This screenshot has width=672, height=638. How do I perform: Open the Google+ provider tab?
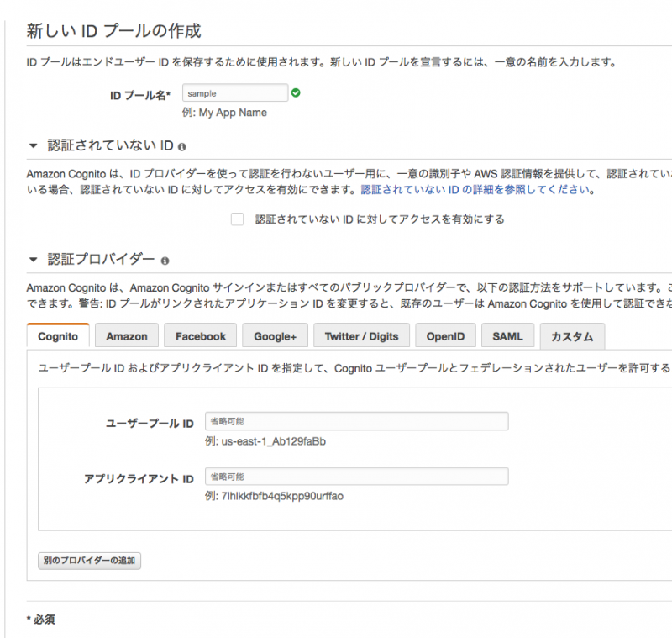pos(275,335)
